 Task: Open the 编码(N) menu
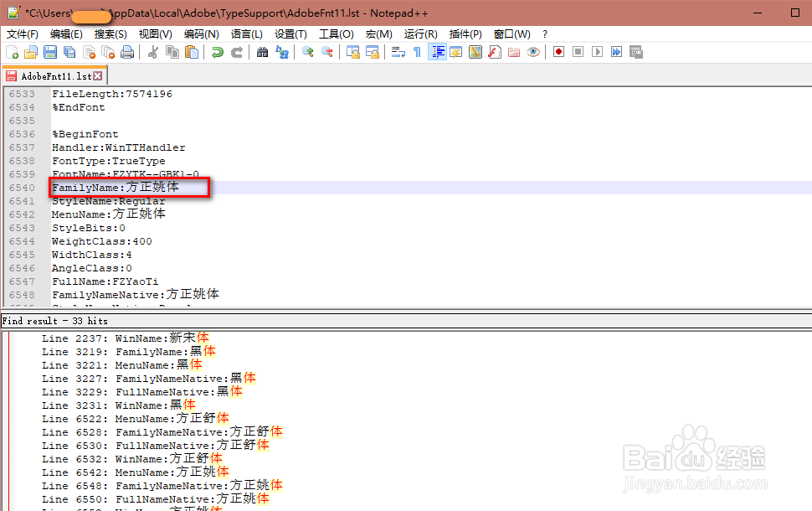pyautogui.click(x=202, y=34)
